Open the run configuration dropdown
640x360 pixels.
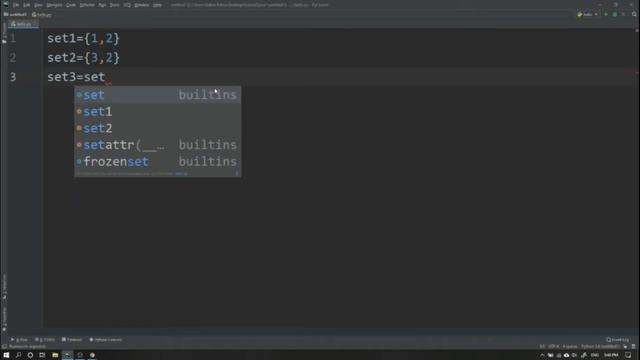tap(587, 14)
